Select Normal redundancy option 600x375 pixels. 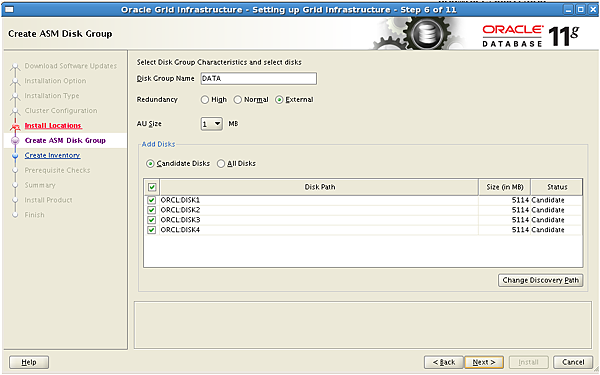click(x=238, y=100)
